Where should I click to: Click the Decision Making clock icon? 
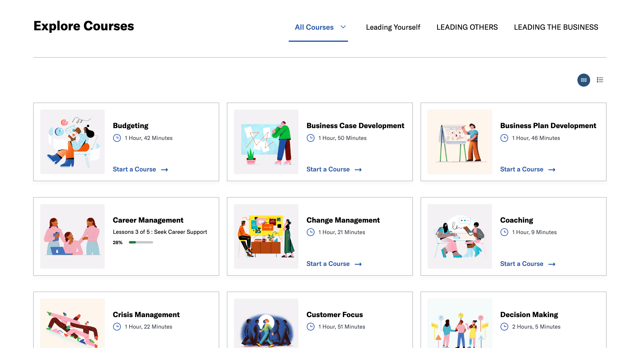click(504, 327)
